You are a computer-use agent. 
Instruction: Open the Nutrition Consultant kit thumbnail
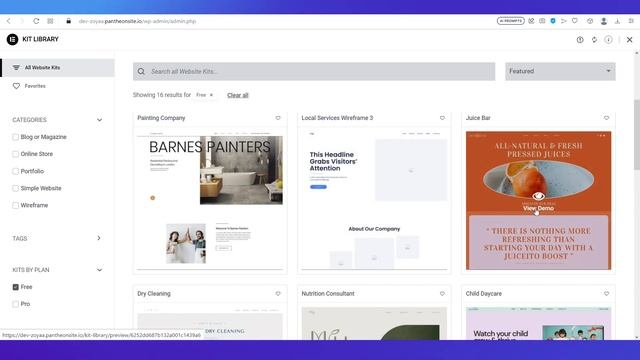point(374,323)
